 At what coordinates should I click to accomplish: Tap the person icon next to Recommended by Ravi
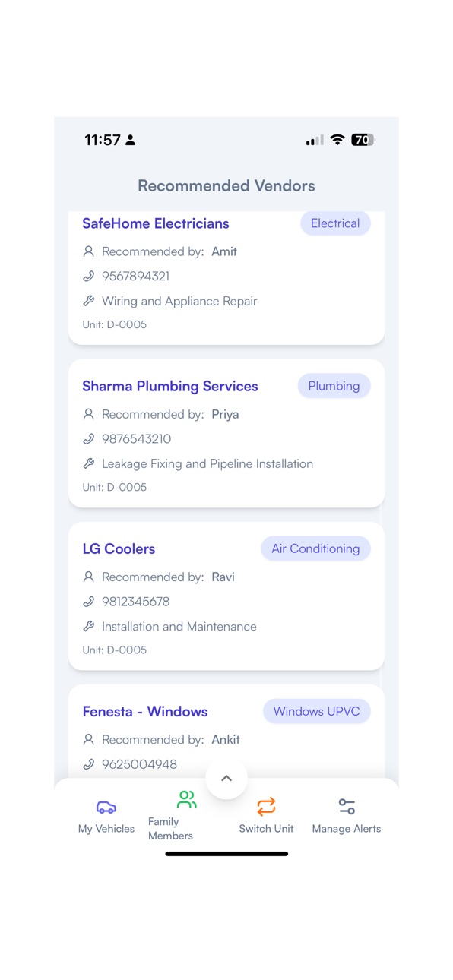(x=89, y=577)
